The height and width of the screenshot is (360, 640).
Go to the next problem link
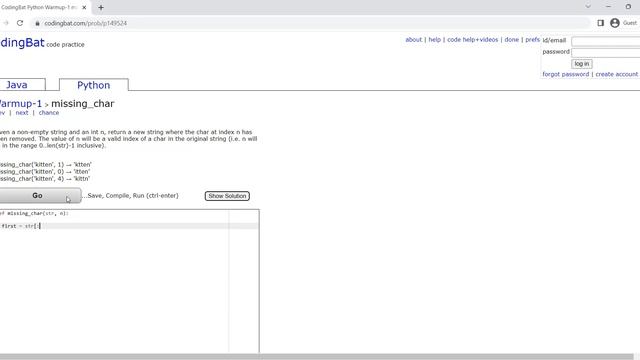[22, 113]
